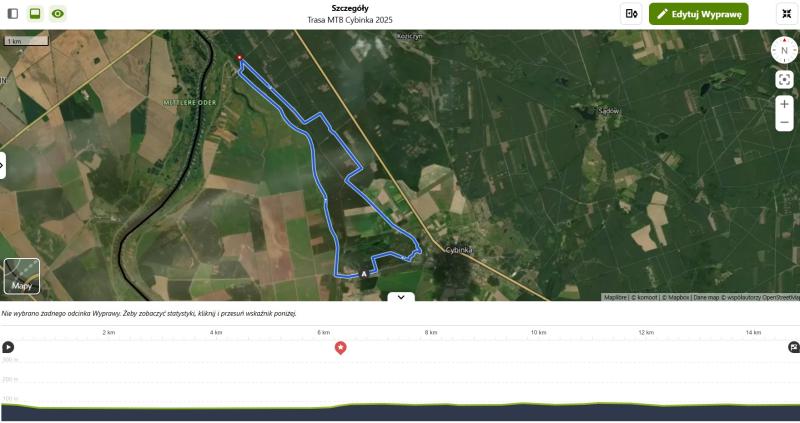Viewport: 800px width, 423px height.
Task: Reset map orientation with the compass icon
Action: (x=784, y=51)
